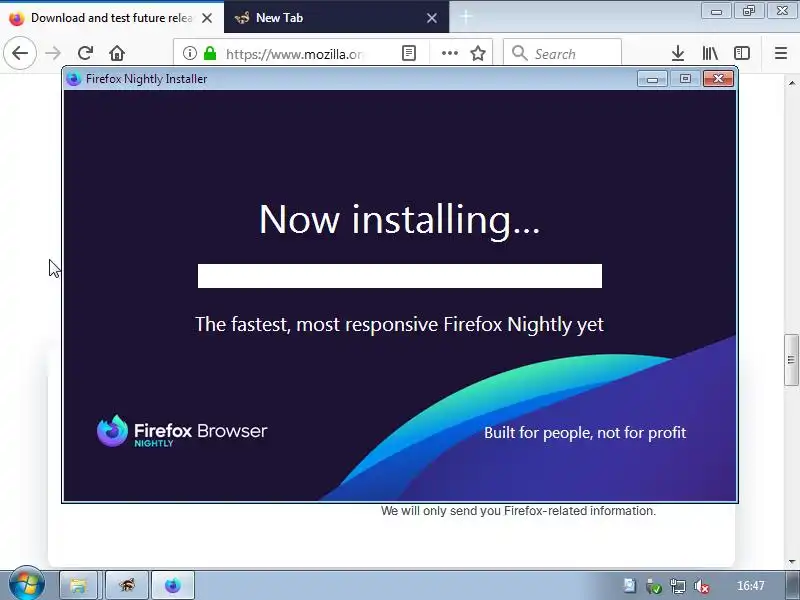This screenshot has width=800, height=600.
Task: Reload the current page
Action: (85, 53)
